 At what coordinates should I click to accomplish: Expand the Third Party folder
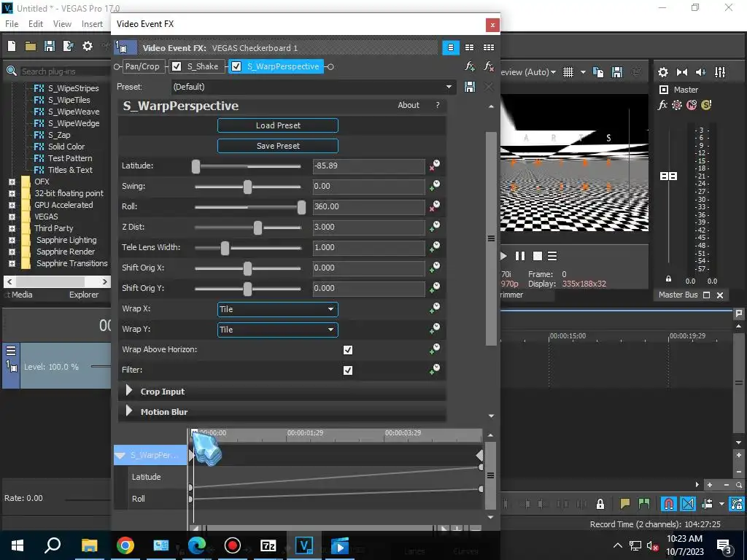point(12,228)
